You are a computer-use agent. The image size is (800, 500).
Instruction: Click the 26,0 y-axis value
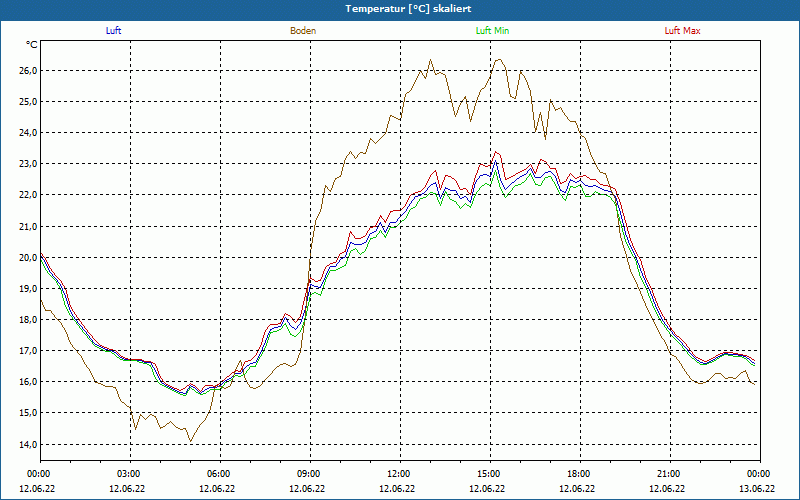29,70
